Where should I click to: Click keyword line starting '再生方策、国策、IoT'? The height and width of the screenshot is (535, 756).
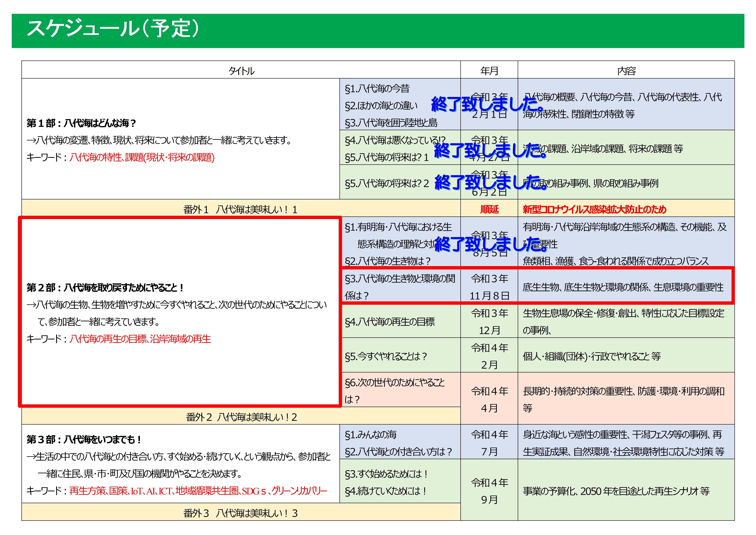point(198,491)
